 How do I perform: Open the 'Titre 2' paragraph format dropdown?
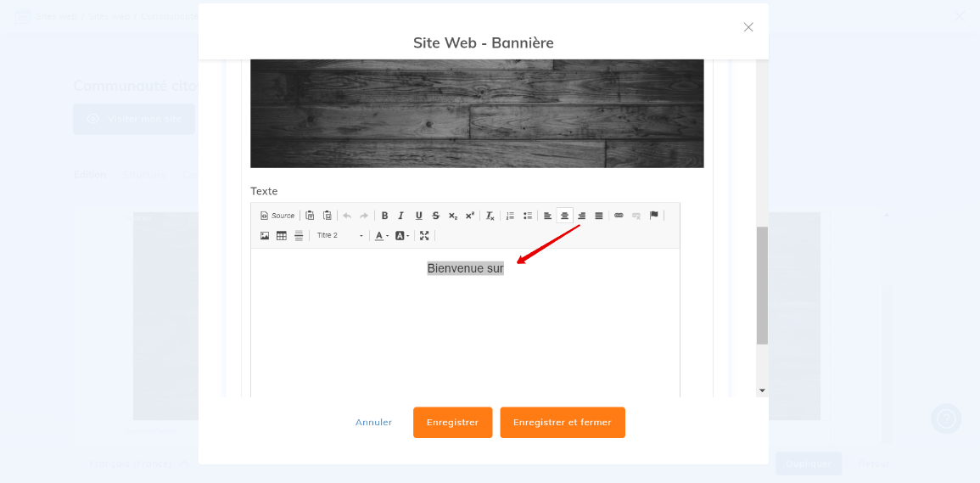coord(339,236)
